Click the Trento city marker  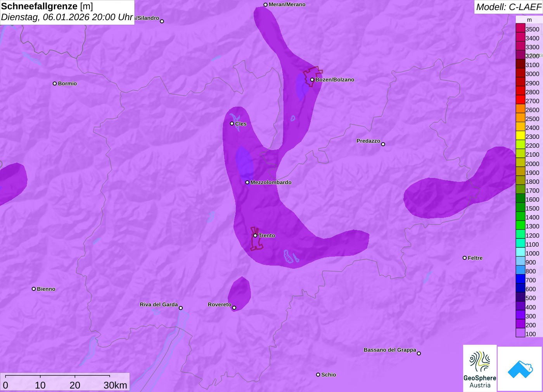[x=255, y=235]
